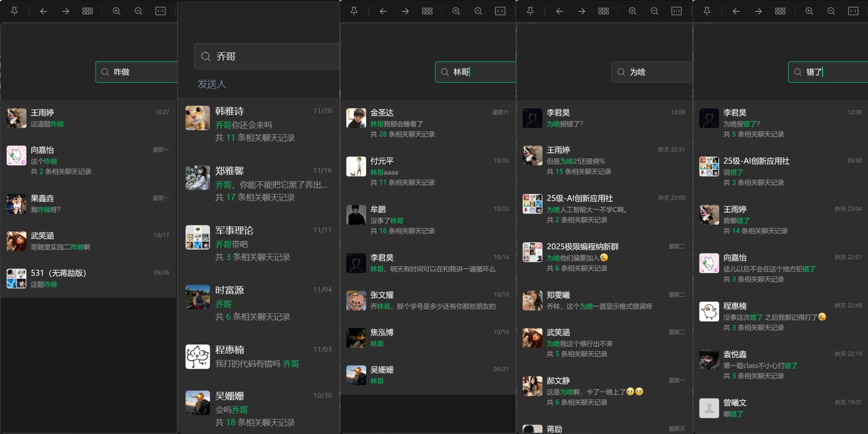868x434 pixels.
Task: Zoom in using the magnifier-plus in leftmost toolbar
Action: point(116,11)
